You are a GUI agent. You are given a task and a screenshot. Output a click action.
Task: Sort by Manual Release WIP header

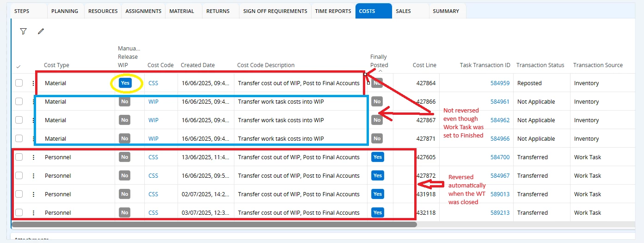tap(129, 57)
